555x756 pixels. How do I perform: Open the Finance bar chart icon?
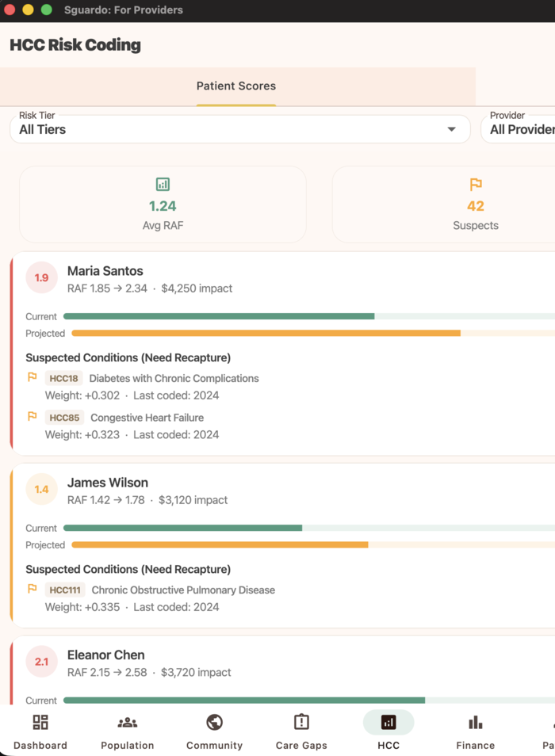[x=476, y=722]
